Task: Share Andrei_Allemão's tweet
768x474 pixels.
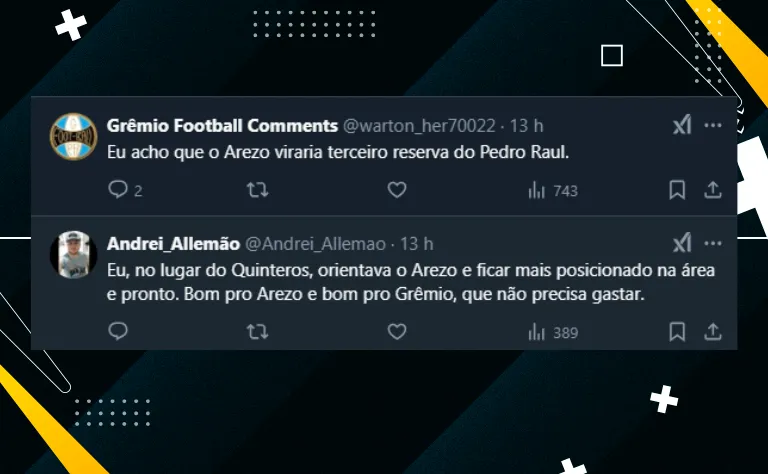Action: [x=713, y=332]
